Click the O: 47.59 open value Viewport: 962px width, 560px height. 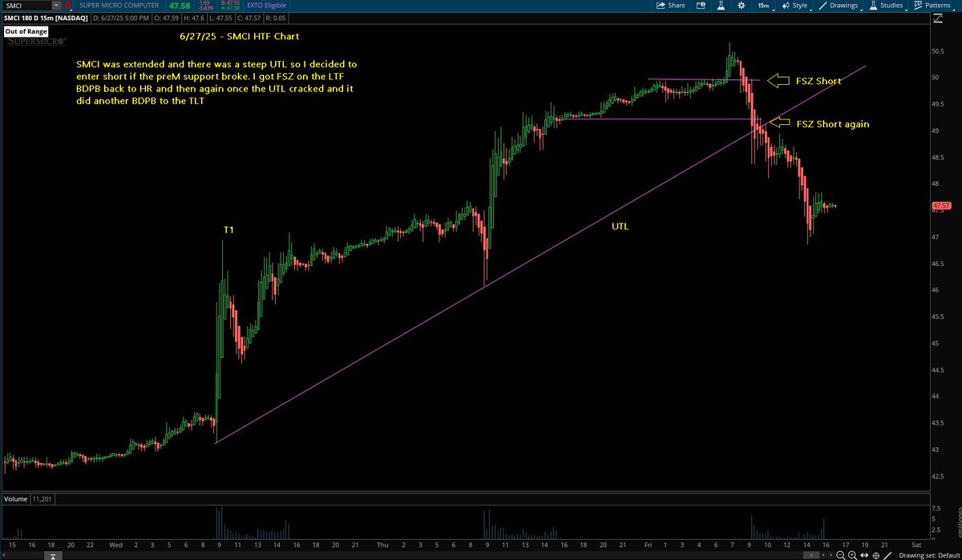click(x=166, y=18)
